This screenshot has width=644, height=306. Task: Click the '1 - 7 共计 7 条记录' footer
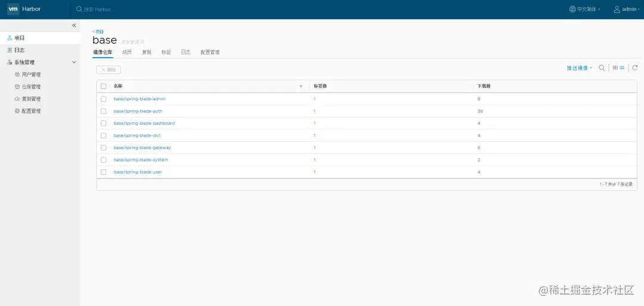coord(616,184)
